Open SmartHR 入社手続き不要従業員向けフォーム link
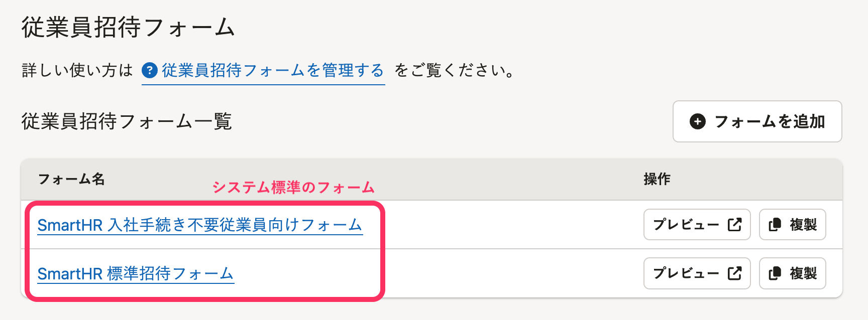This screenshot has width=868, height=320. 200,225
